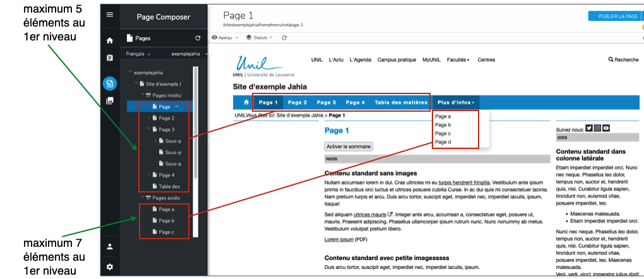The width and height of the screenshot is (644, 279).
Task: Click the home icon in left sidebar
Action: (x=110, y=40)
